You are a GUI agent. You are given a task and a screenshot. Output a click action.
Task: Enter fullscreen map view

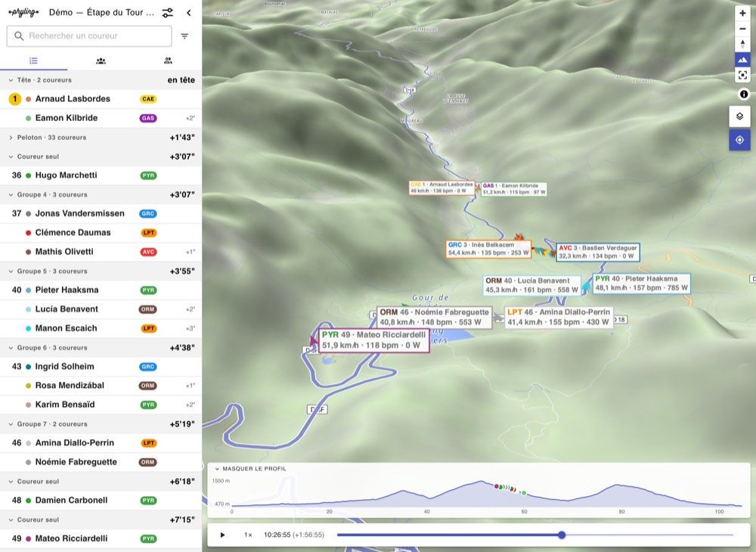742,75
